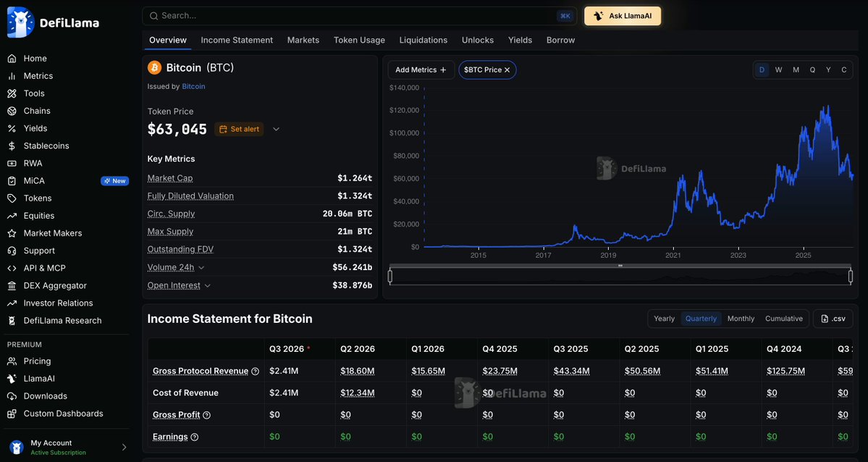This screenshot has height=462, width=868.
Task: Expand Open Interest details
Action: [208, 286]
